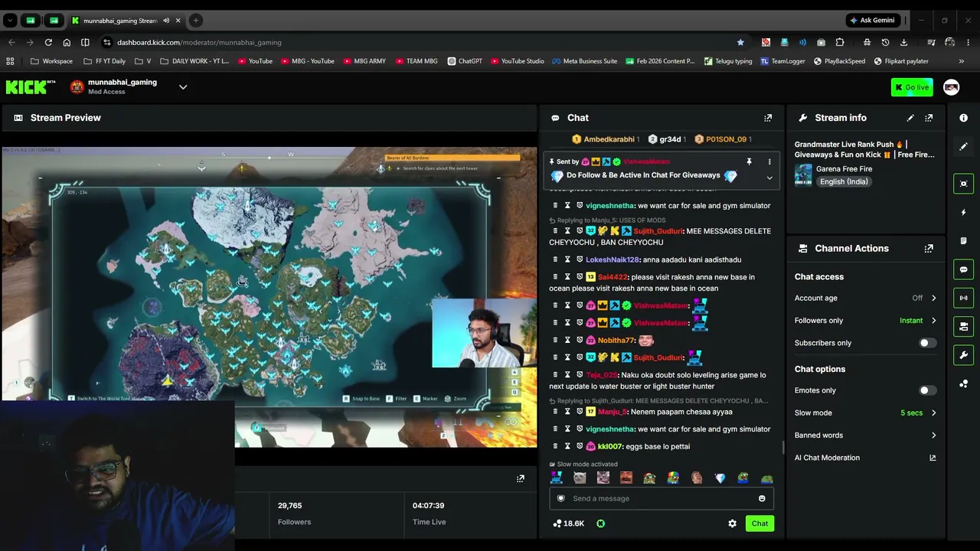Pop out the stream stats panel

(521, 479)
